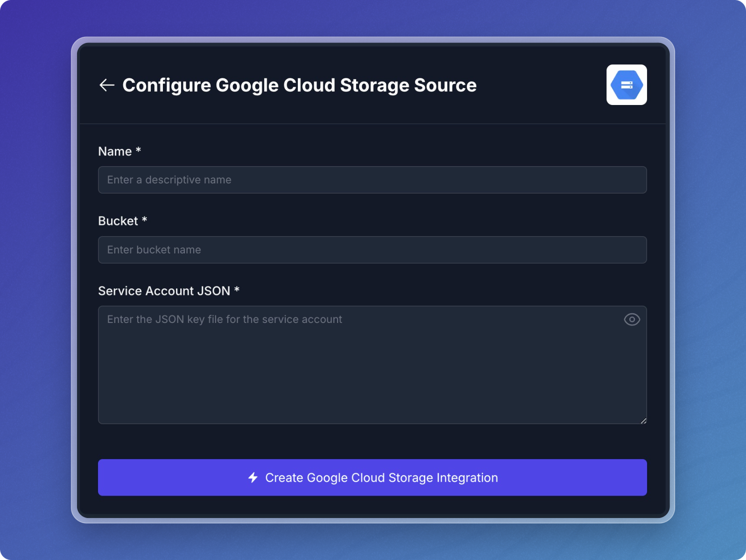This screenshot has width=746, height=560.
Task: Click into the Service Account JSON textarea
Action: pyautogui.click(x=372, y=365)
